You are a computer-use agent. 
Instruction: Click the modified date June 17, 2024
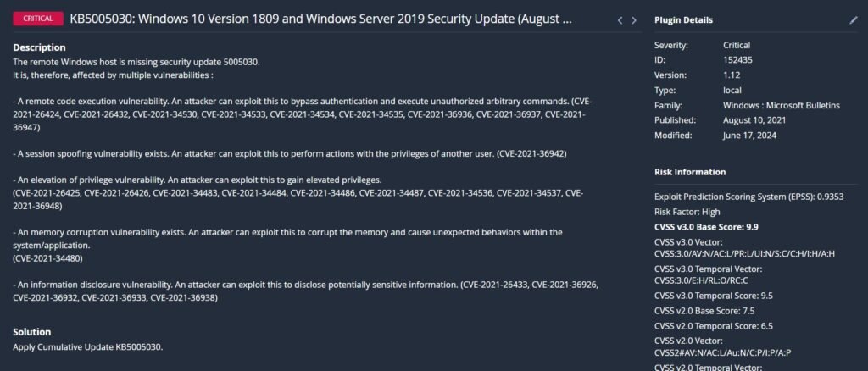[x=751, y=136]
